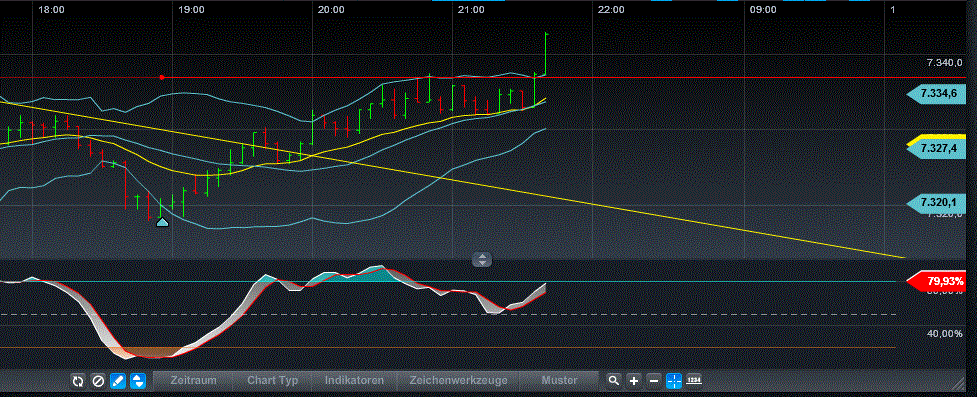
Task: Click the 09:00 time axis label
Action: click(x=763, y=10)
